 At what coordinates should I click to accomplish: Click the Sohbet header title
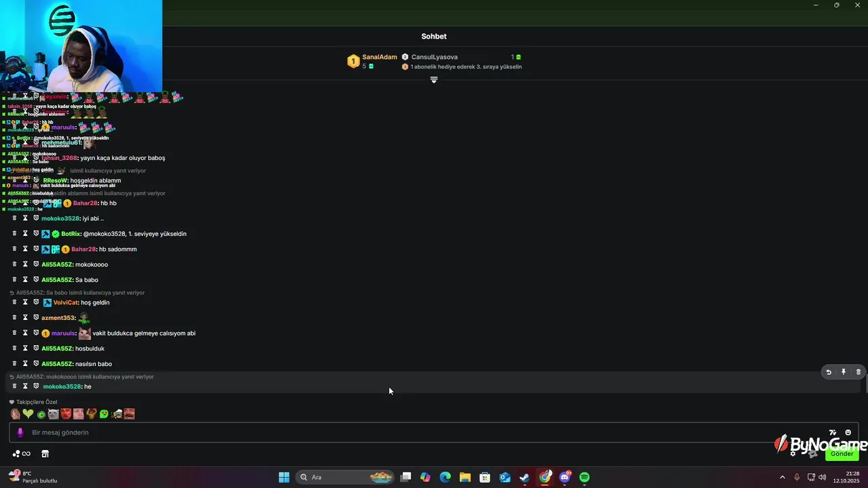point(434,37)
